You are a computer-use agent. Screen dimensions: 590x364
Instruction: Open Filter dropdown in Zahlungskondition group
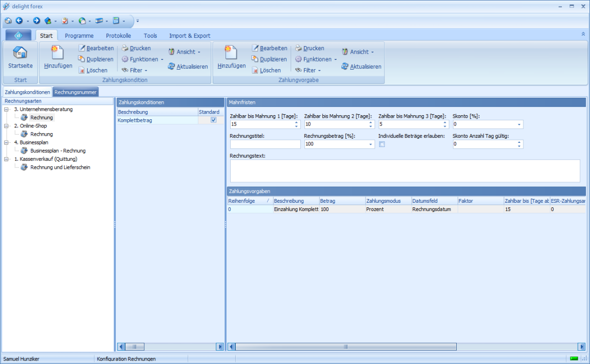point(135,71)
